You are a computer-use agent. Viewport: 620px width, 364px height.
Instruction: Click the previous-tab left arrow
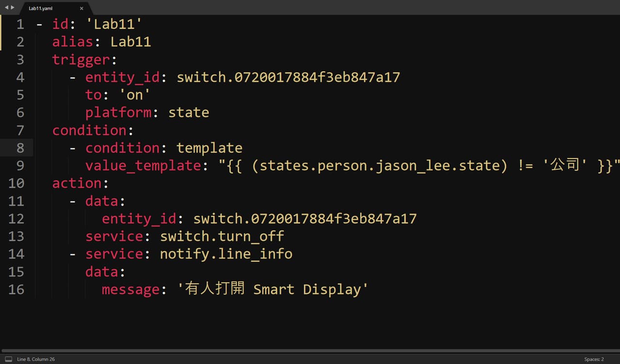coord(6,8)
